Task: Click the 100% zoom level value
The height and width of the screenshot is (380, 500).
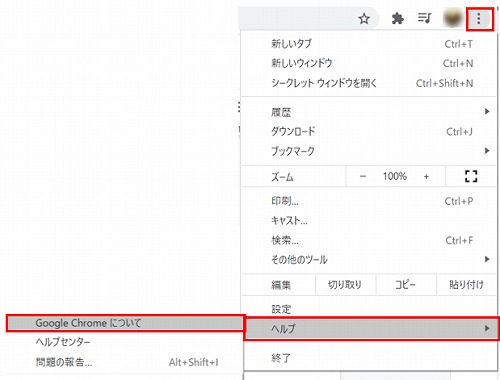Action: pyautogui.click(x=395, y=176)
